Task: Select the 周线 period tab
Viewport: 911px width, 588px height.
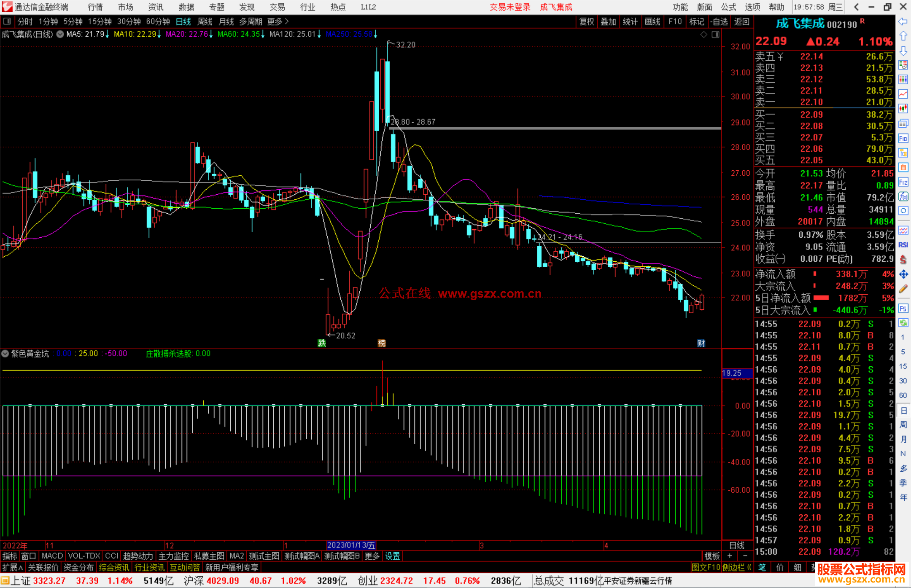Action: pyautogui.click(x=205, y=21)
